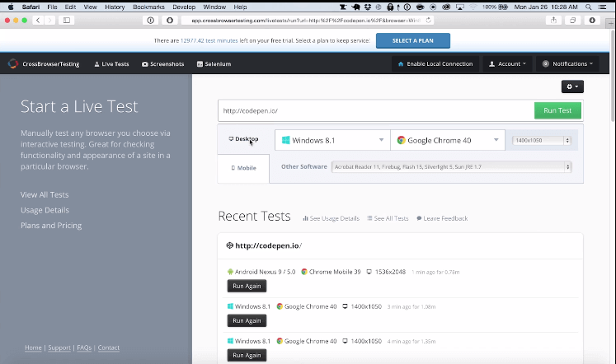This screenshot has width=616, height=364.
Task: Click the Safari forward navigation arrow
Action: point(49,20)
